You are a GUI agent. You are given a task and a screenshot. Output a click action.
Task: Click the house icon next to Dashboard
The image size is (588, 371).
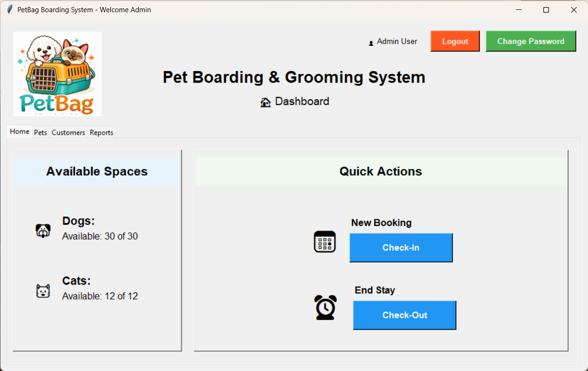[265, 101]
